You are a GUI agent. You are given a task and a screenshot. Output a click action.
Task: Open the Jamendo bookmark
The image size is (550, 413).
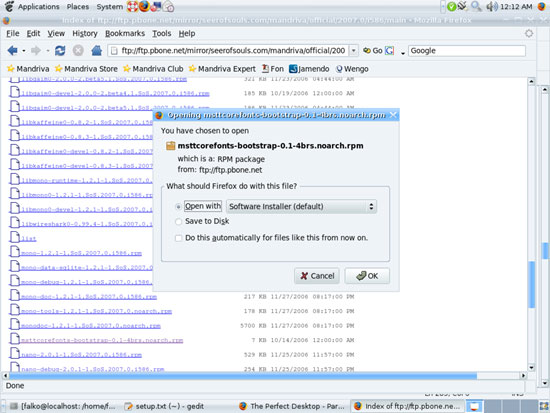pyautogui.click(x=309, y=69)
